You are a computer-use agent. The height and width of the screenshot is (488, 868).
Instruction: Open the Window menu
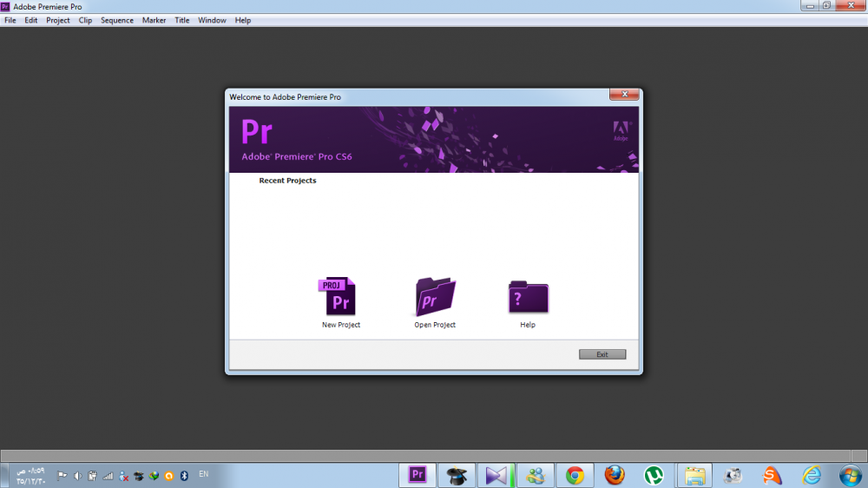click(212, 20)
